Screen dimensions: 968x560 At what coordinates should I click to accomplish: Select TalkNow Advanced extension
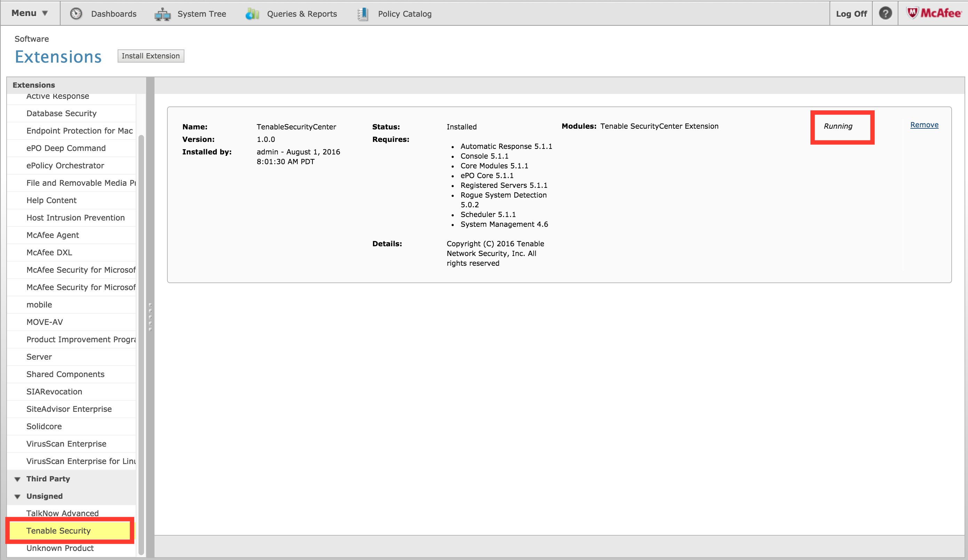coord(71,513)
